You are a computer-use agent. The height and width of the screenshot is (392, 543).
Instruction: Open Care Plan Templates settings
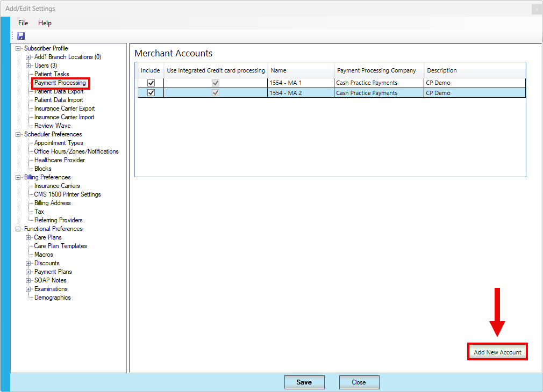coord(60,246)
